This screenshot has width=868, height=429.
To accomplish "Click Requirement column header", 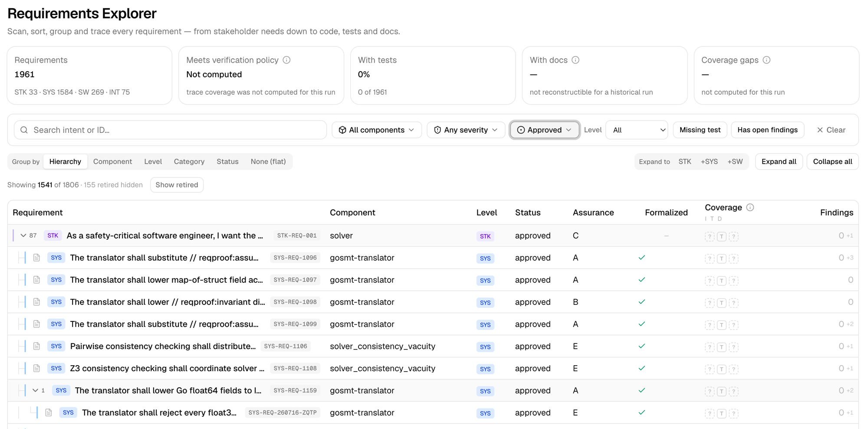I will point(38,212).
